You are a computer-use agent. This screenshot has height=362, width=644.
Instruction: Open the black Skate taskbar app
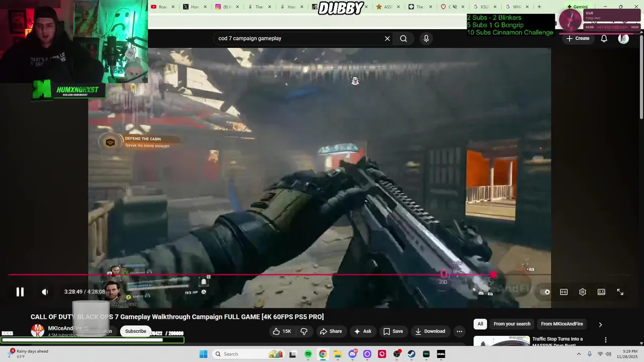coord(441,354)
